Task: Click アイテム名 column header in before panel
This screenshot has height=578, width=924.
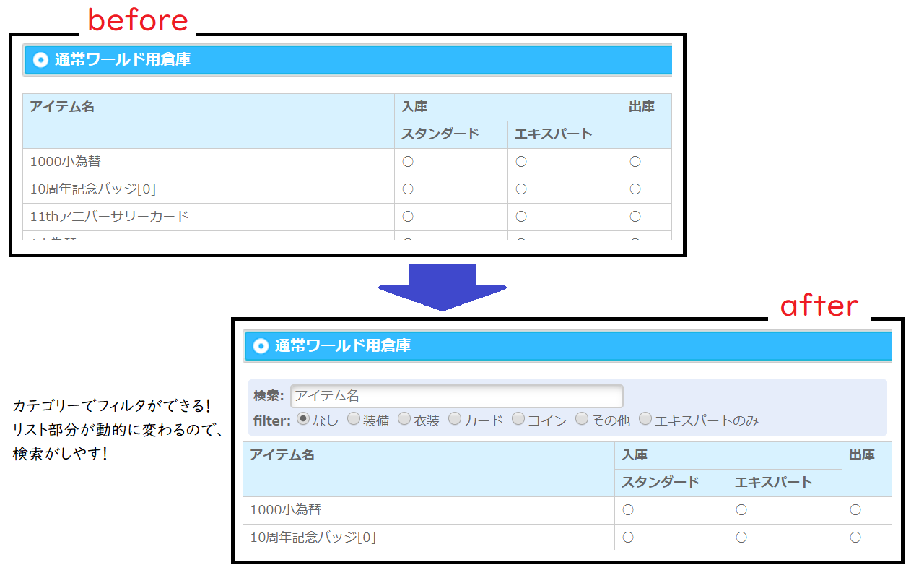Action: click(x=62, y=107)
